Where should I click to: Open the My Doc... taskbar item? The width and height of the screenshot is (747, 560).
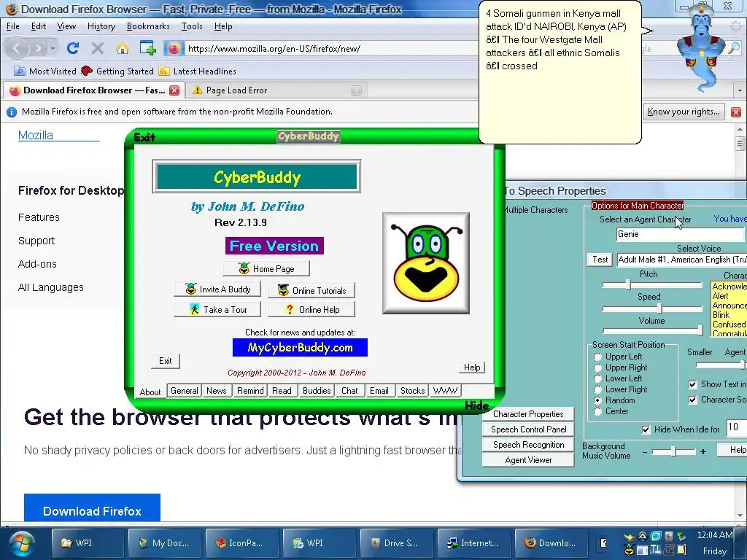(x=164, y=542)
